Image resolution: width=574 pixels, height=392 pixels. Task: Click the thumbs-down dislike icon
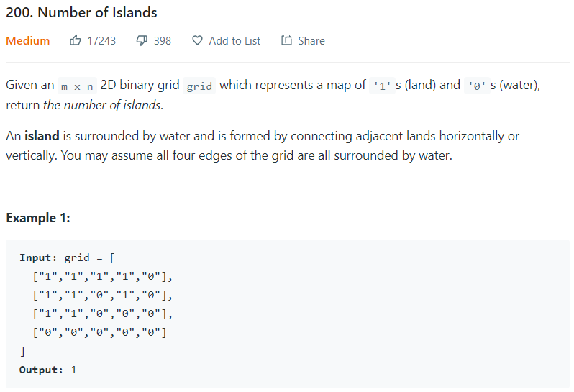[142, 40]
